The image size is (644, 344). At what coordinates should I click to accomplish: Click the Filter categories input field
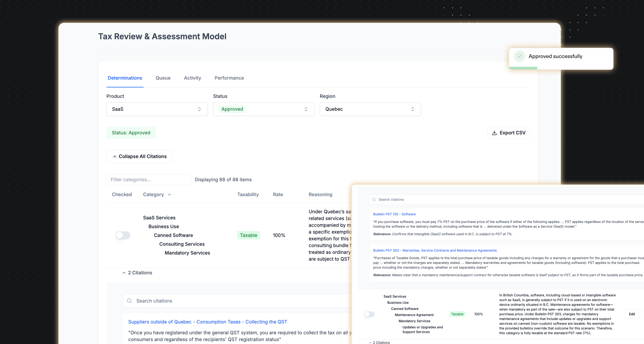[x=149, y=180]
